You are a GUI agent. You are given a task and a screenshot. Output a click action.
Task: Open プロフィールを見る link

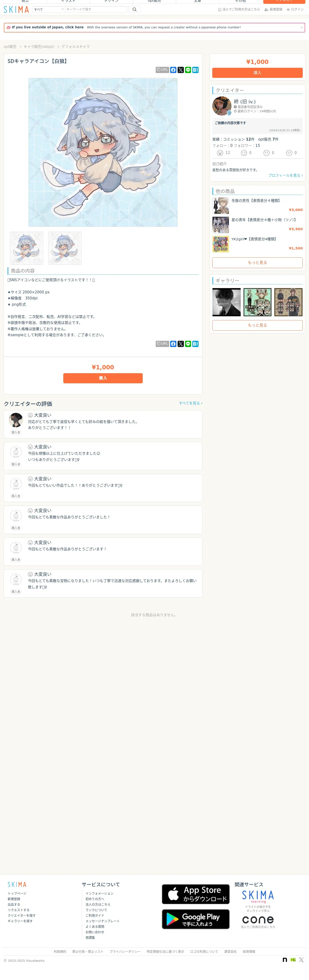coord(285,175)
